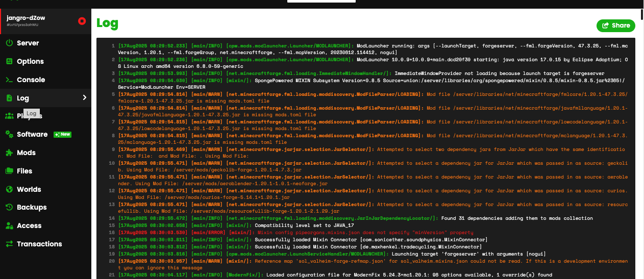Click the red server status indicator

pos(82,21)
